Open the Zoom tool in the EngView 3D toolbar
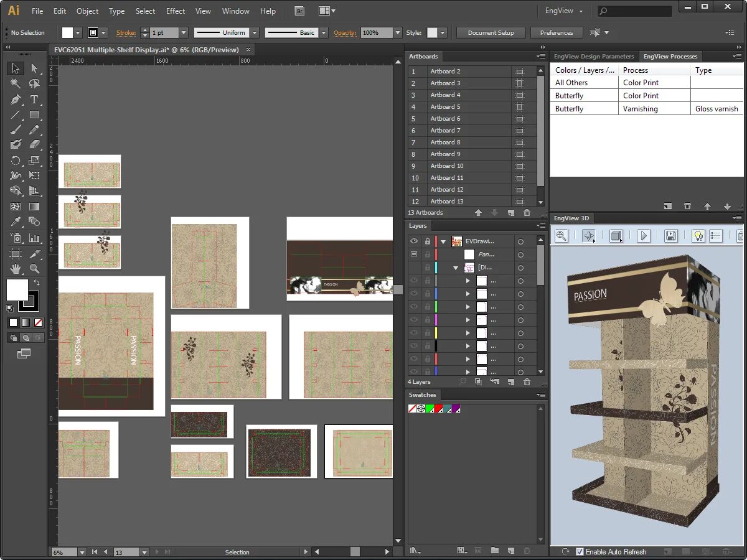 [x=561, y=235]
